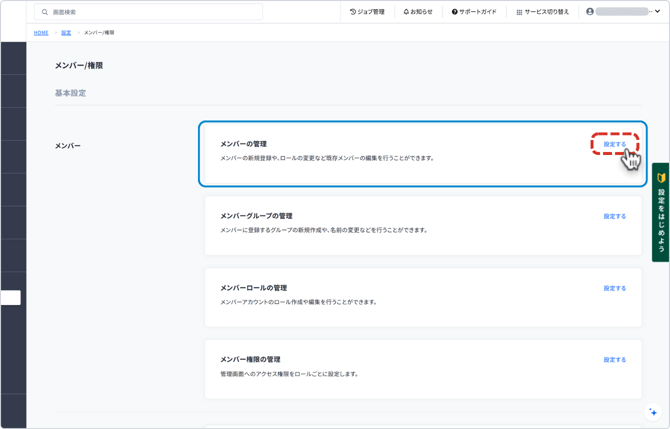Image resolution: width=670 pixels, height=429 pixels.
Task: Click 設定する for メンバー権限の管理
Action: pyautogui.click(x=614, y=360)
